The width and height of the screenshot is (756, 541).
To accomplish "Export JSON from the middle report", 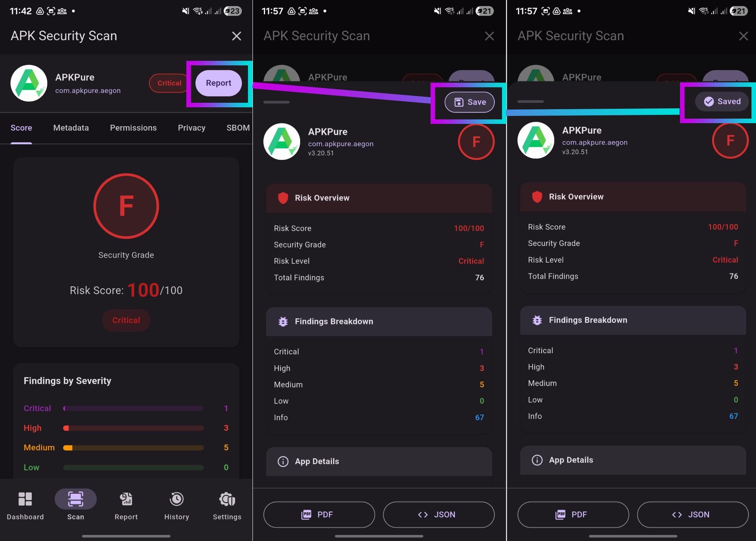I will tap(439, 515).
